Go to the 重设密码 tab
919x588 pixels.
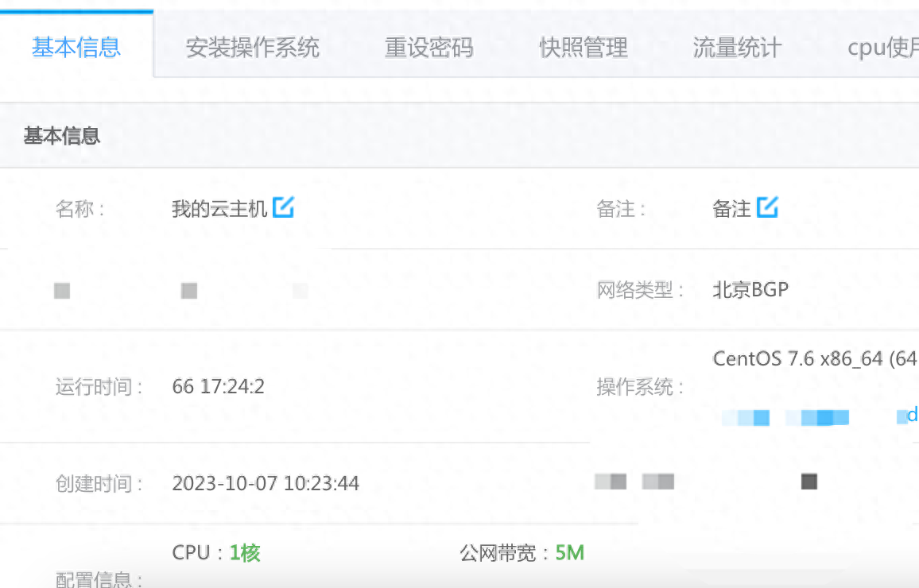(428, 48)
